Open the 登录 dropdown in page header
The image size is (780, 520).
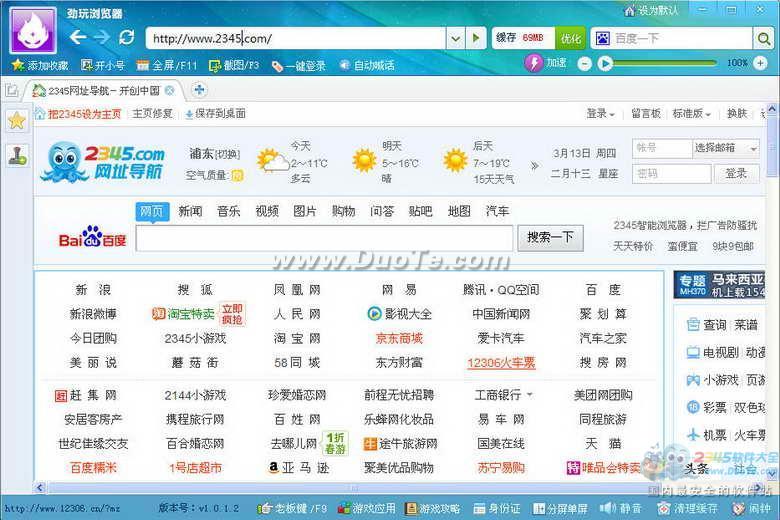point(600,114)
